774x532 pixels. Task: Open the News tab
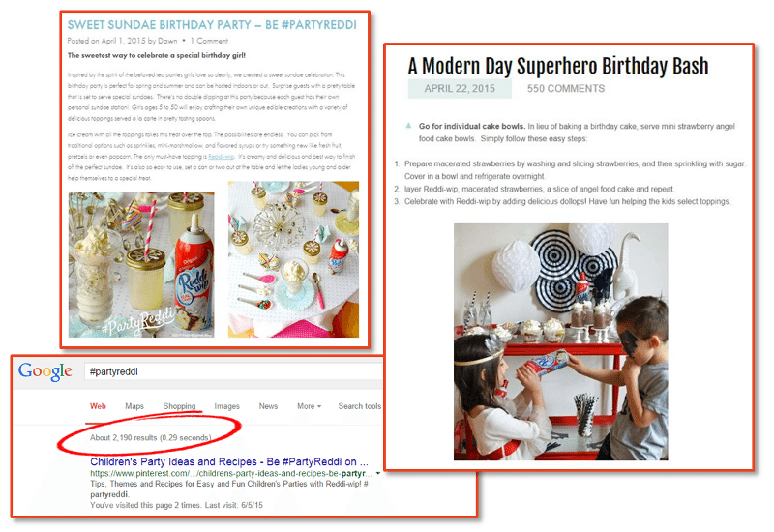[x=268, y=406]
